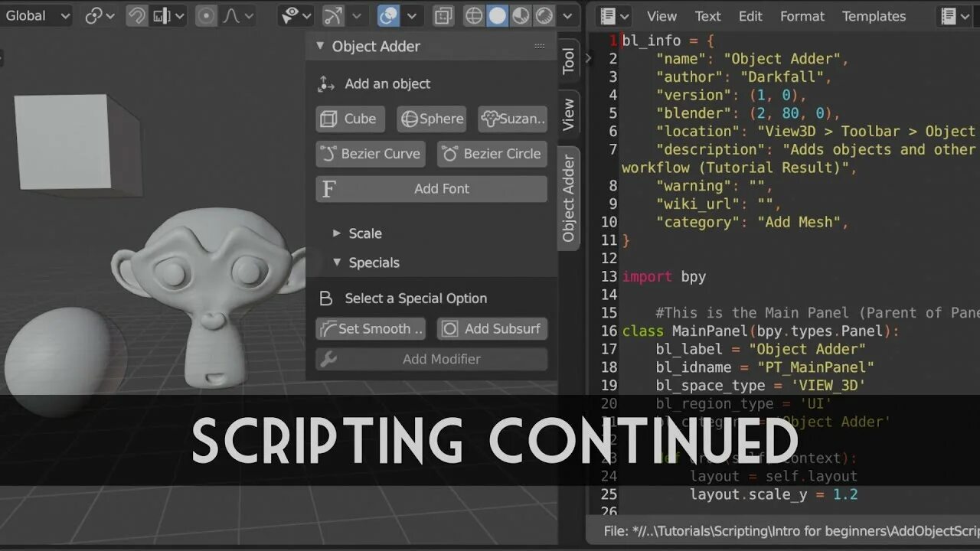Image resolution: width=980 pixels, height=551 pixels.
Task: Click the 'import bpy' code line
Action: point(664,277)
